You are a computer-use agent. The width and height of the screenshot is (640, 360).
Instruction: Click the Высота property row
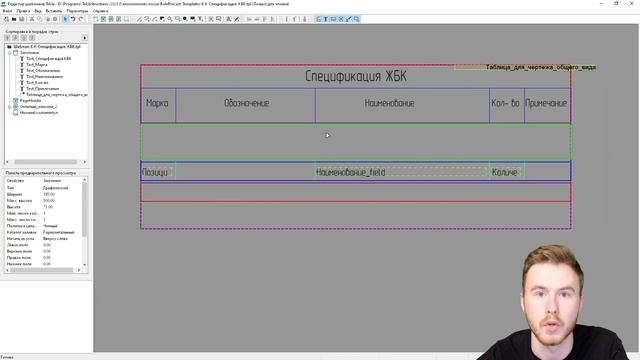[44, 207]
